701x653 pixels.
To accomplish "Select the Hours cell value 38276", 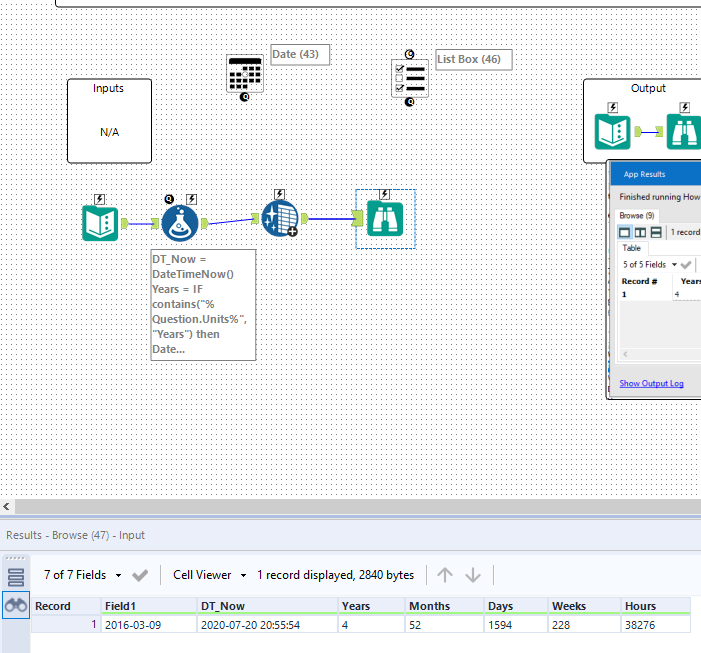I will click(656, 625).
